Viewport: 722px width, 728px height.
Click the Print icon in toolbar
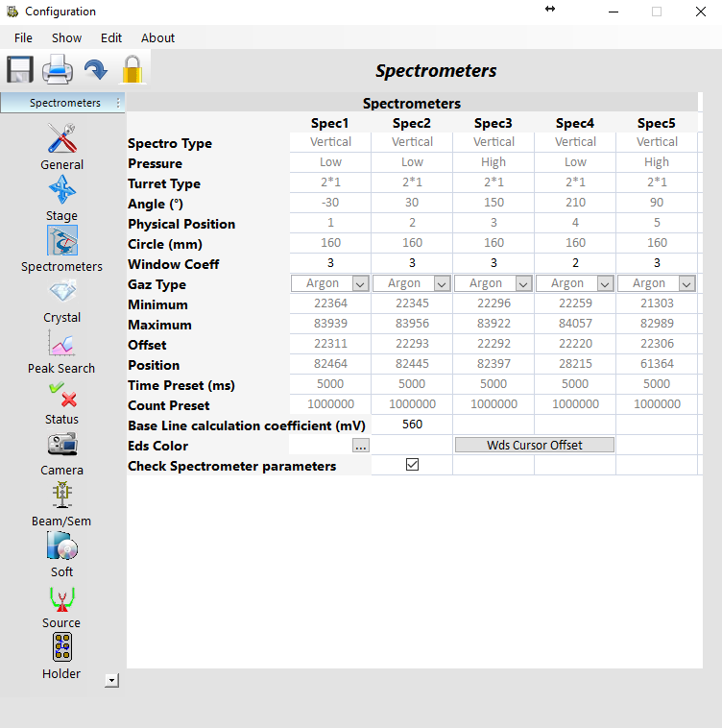point(57,70)
